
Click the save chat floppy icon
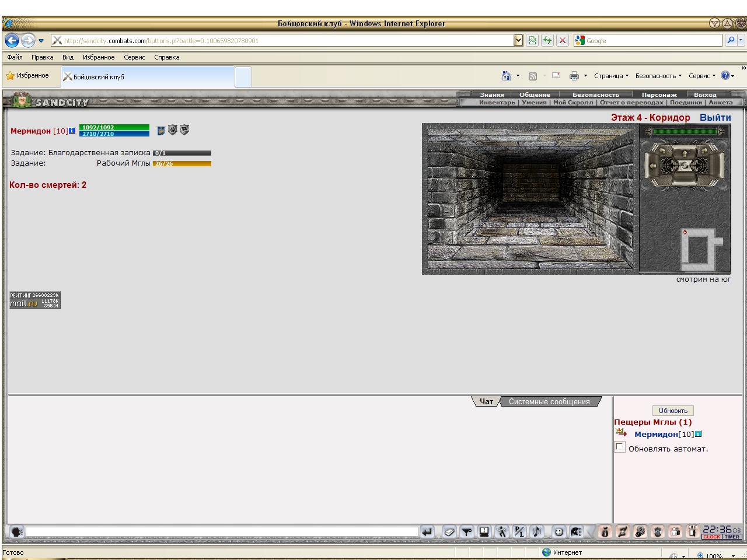point(484,532)
